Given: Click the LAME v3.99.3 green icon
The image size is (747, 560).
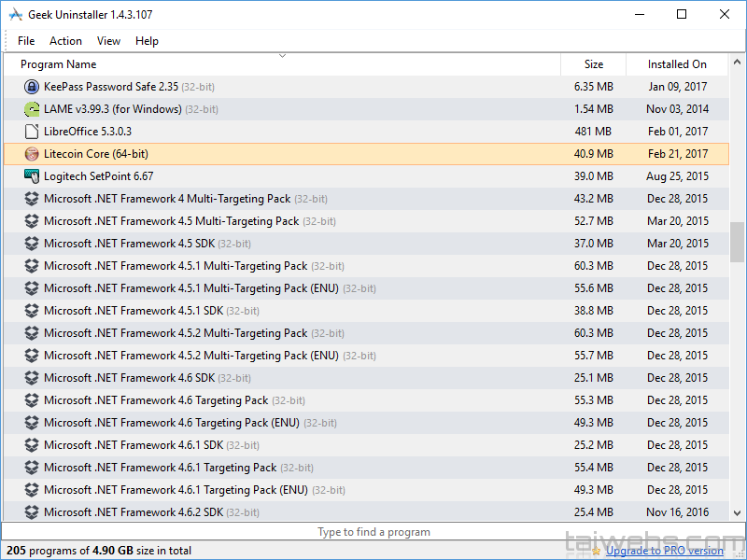Looking at the screenshot, I should [32, 109].
